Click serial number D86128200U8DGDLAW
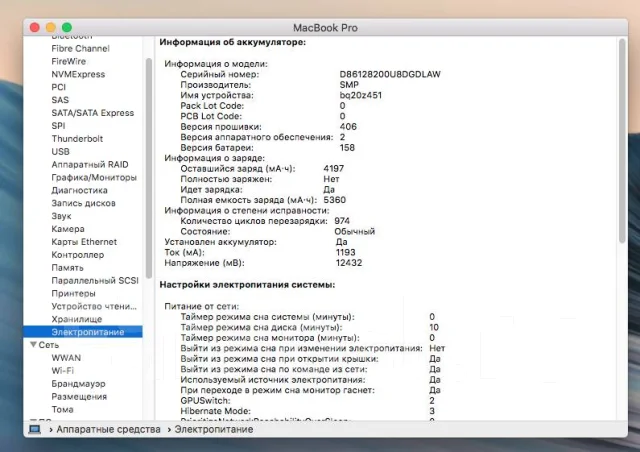The width and height of the screenshot is (640, 452). point(390,74)
